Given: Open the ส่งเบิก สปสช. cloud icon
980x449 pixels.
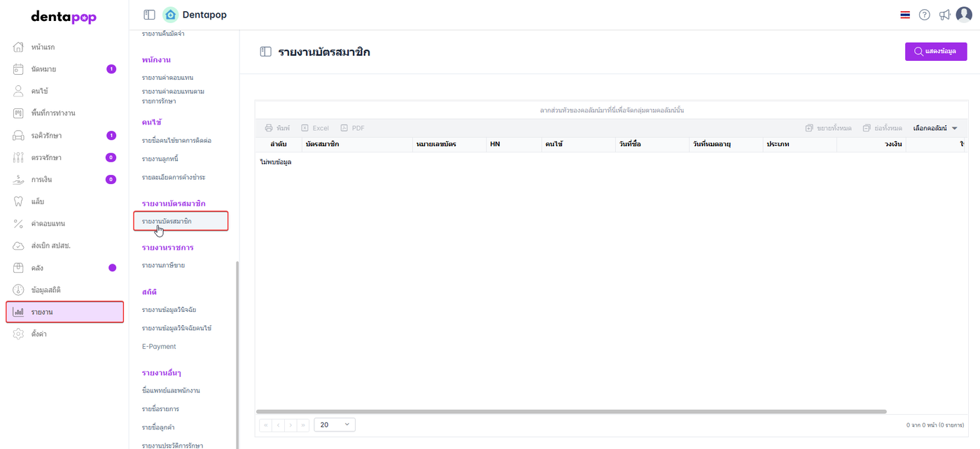Looking at the screenshot, I should pos(19,246).
